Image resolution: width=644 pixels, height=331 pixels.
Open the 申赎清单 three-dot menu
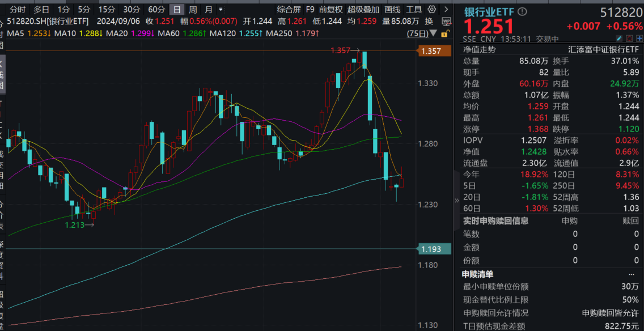[632, 274]
